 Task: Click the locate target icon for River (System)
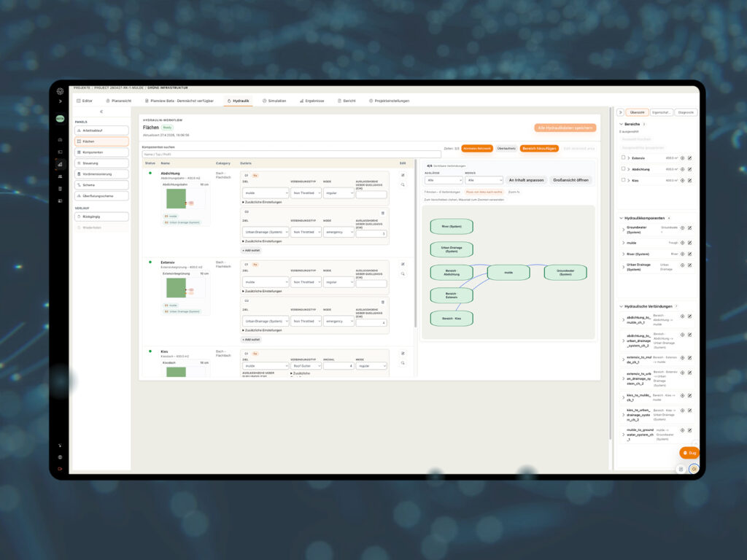pyautogui.click(x=682, y=254)
